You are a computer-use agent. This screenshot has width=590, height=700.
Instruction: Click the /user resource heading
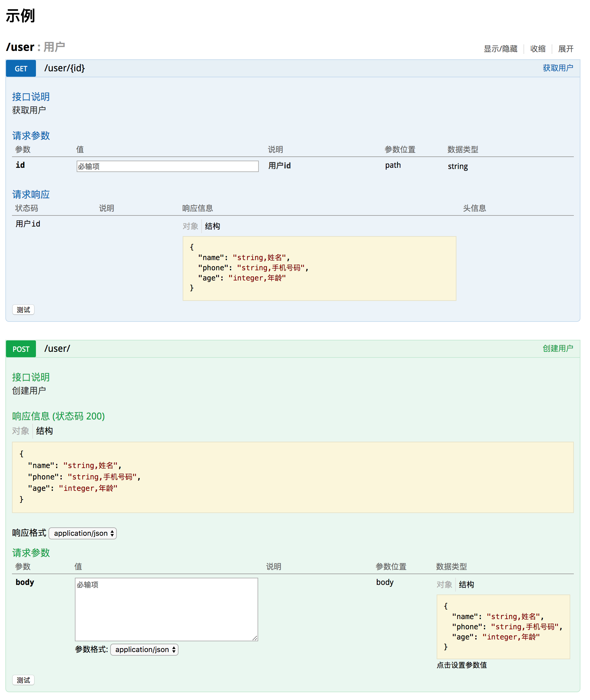[x=20, y=47]
